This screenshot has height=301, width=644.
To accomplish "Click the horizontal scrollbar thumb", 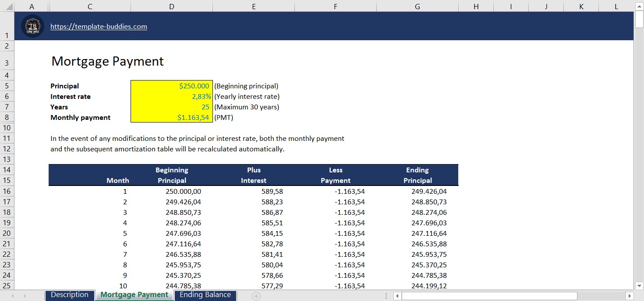I will [489, 296].
